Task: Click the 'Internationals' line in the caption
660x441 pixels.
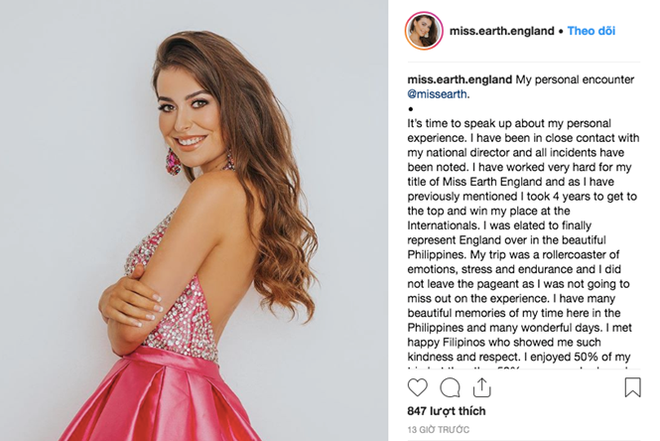Action: (499, 226)
